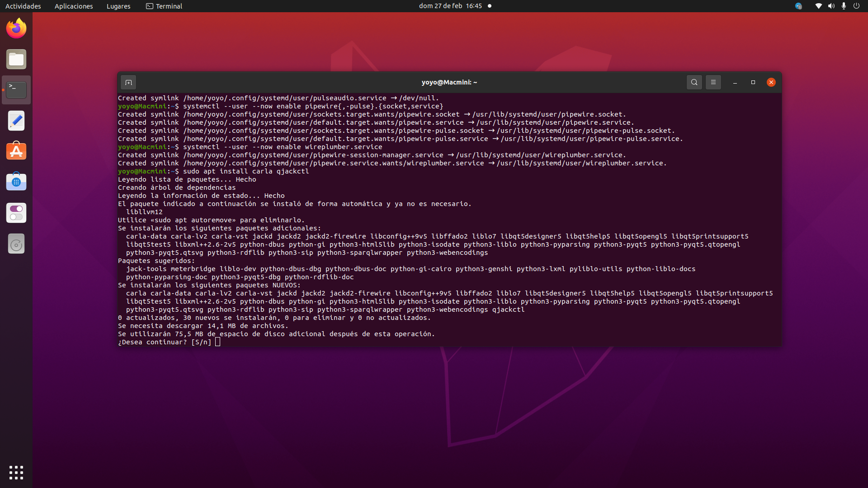The height and width of the screenshot is (488, 868).
Task: Click the terminal prompt input area
Action: (x=218, y=342)
